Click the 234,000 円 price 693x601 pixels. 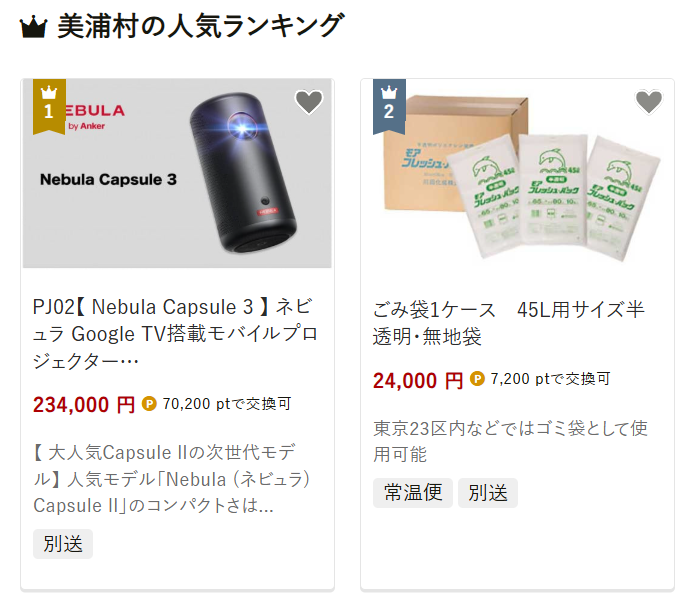click(x=84, y=404)
